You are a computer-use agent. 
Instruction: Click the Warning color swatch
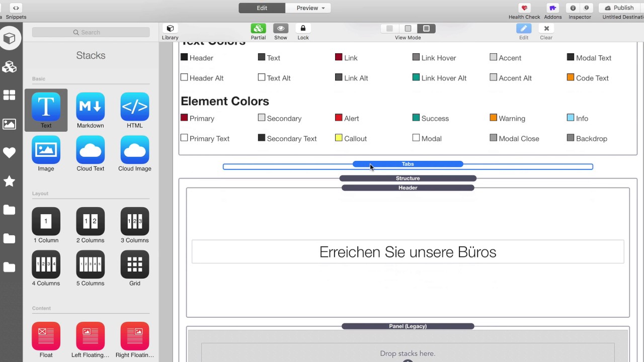point(493,118)
